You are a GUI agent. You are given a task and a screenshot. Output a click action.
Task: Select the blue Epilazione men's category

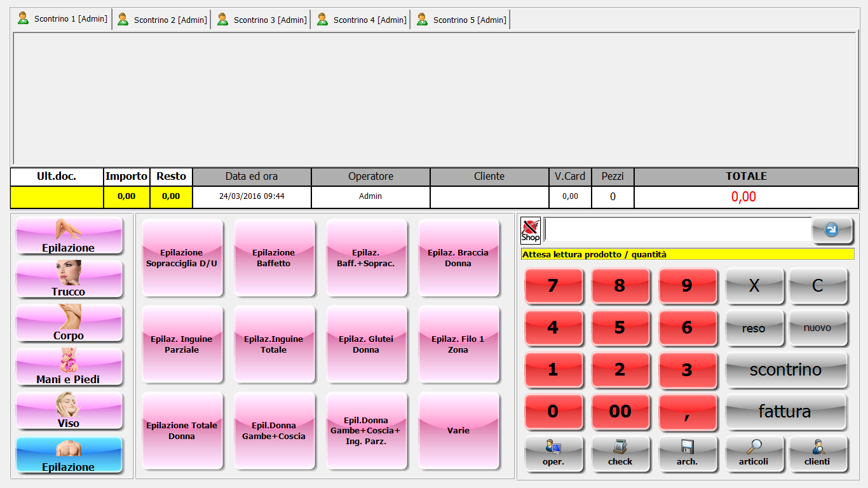tap(69, 455)
